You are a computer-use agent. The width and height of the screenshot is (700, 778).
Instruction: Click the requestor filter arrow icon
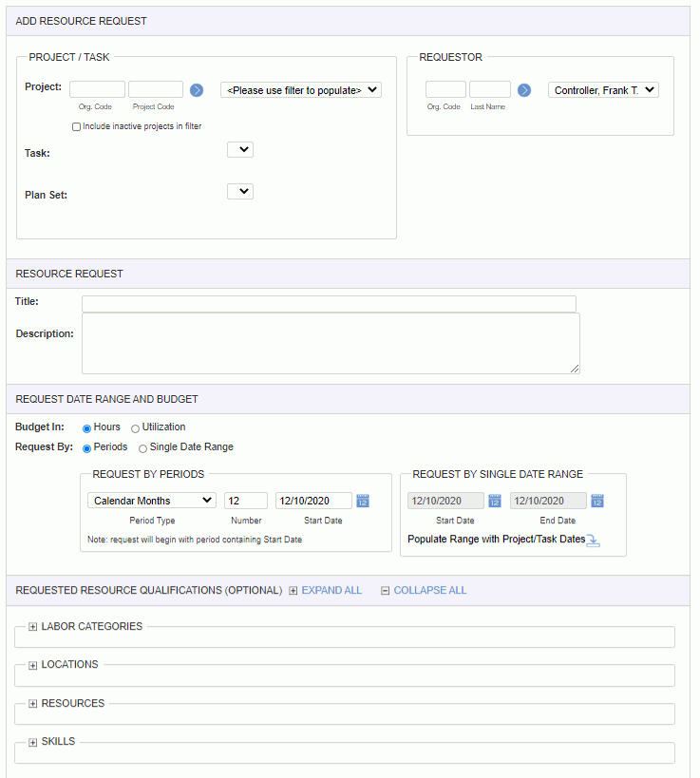point(524,90)
